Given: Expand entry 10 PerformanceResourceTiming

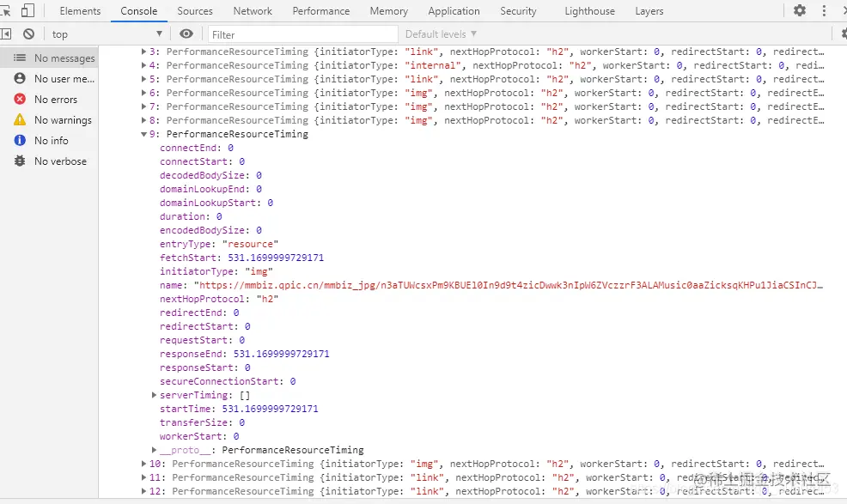Looking at the screenshot, I should point(143,464).
